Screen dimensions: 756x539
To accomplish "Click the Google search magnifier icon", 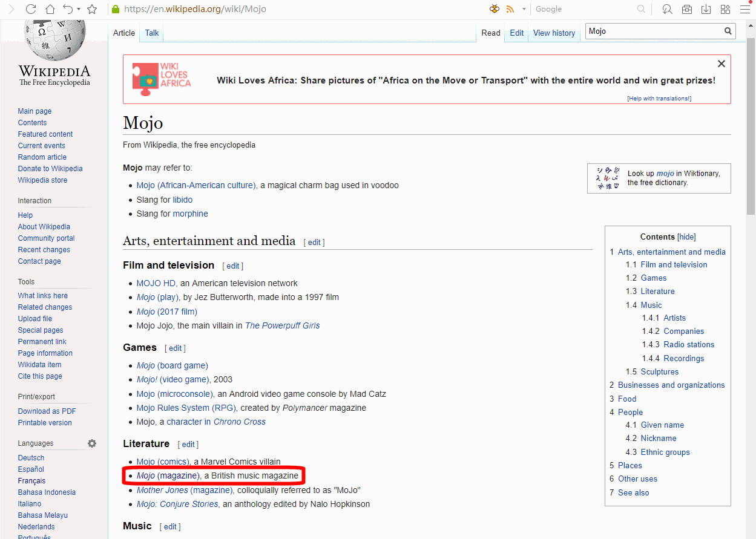I will [x=641, y=9].
